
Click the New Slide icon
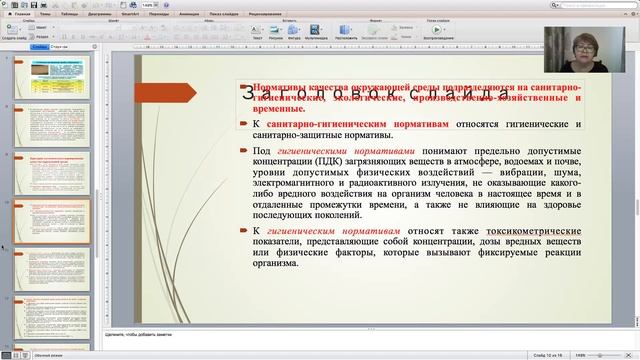11,29
